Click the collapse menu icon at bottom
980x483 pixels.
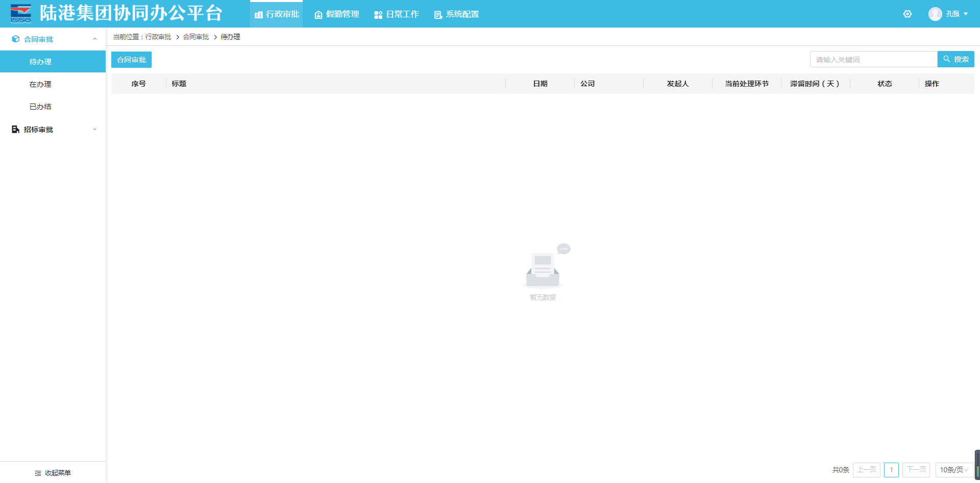coord(38,473)
